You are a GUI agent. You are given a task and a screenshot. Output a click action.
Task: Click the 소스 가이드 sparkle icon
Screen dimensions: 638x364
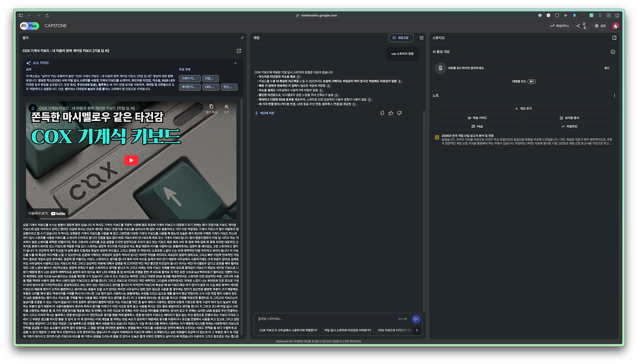click(28, 63)
